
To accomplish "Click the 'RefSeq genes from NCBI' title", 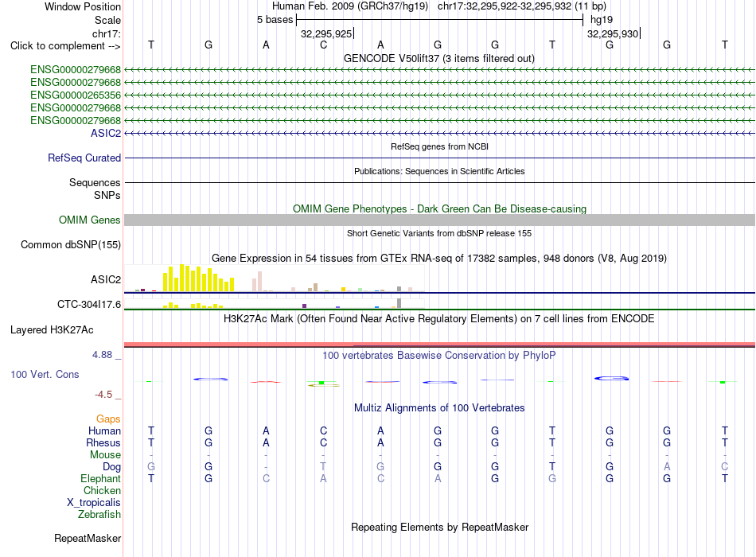I will (x=439, y=146).
